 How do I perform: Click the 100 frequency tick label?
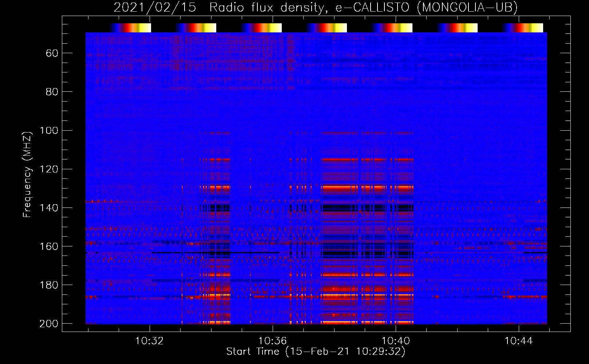point(49,130)
